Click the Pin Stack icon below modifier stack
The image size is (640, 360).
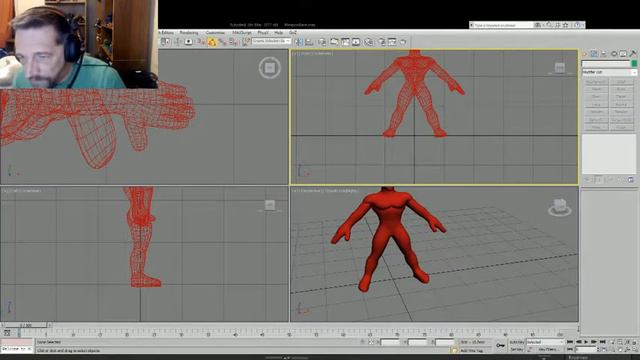click(x=587, y=180)
